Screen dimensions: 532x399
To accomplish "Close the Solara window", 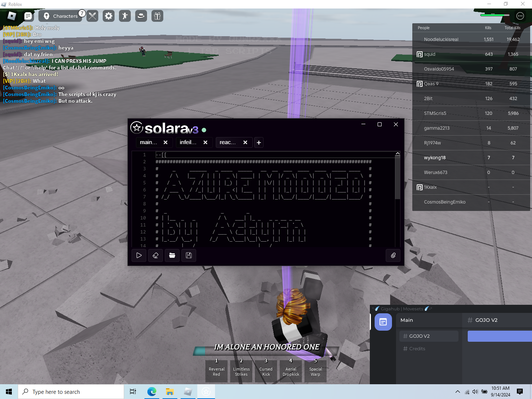I will pos(396,125).
